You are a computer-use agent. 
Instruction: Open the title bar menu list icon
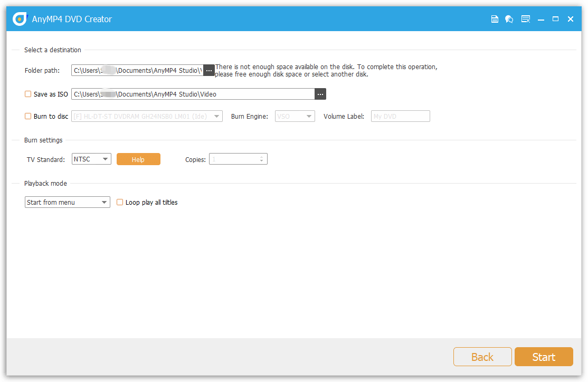525,19
